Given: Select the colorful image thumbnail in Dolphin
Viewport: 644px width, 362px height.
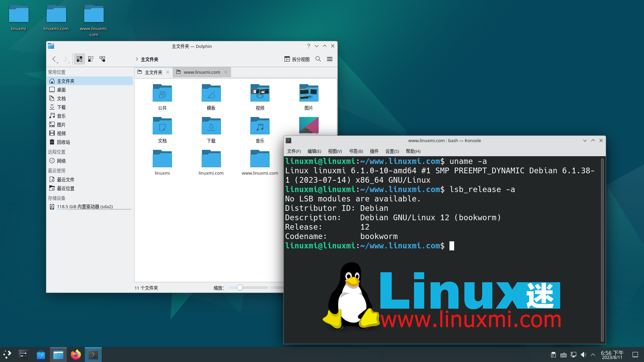Looking at the screenshot, I should pyautogui.click(x=309, y=126).
